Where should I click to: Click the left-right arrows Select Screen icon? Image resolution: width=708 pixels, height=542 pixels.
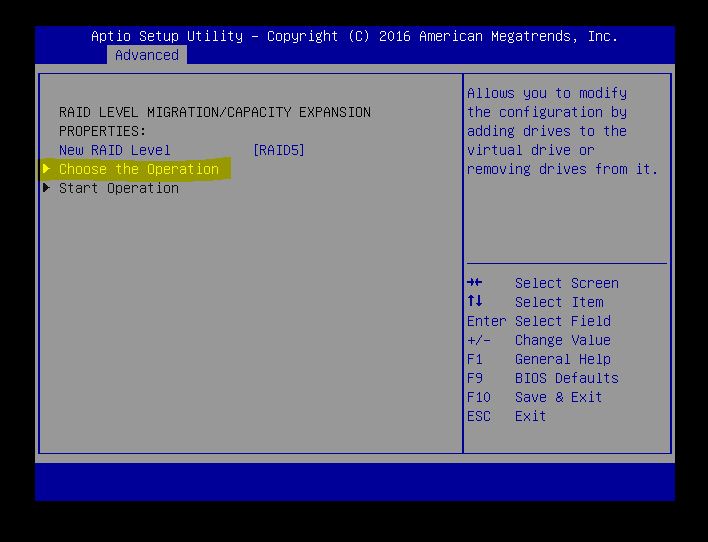pyautogui.click(x=474, y=283)
